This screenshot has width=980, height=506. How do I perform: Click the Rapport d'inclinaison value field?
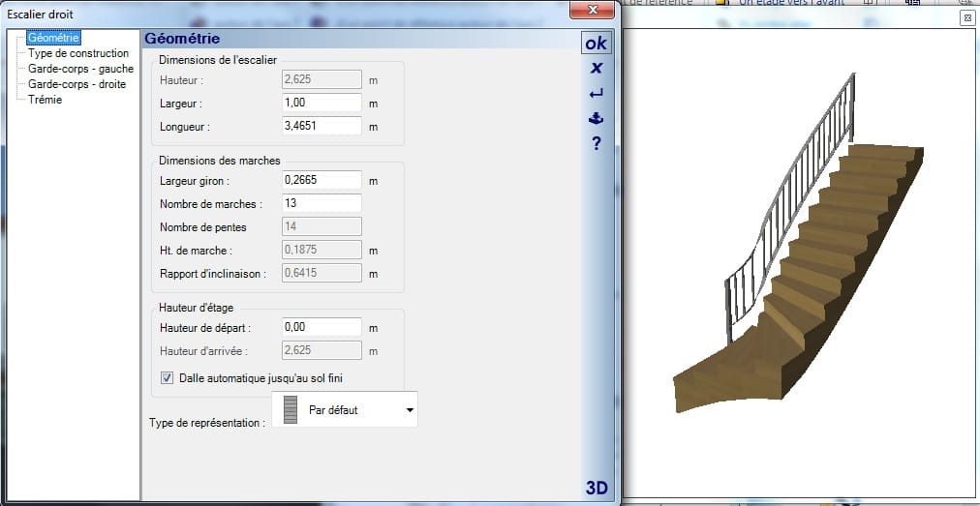(322, 273)
